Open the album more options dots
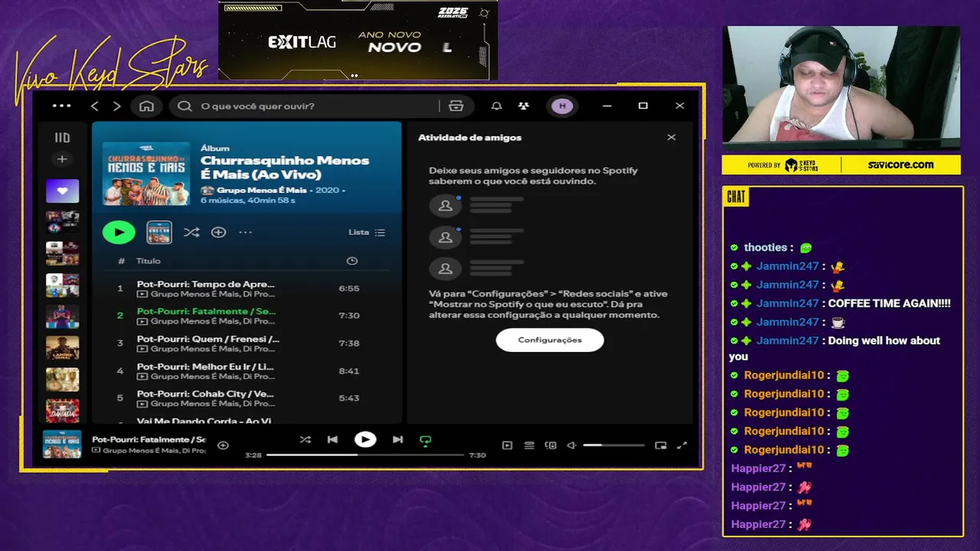Image resolution: width=980 pixels, height=551 pixels. pyautogui.click(x=245, y=232)
